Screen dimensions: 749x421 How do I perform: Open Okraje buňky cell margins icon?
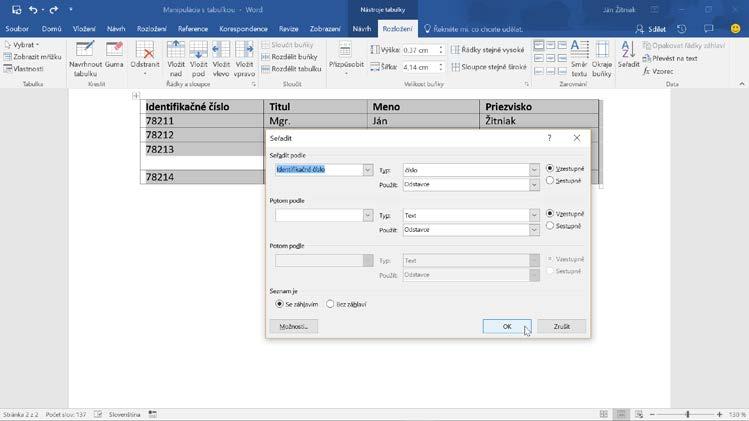(x=602, y=49)
